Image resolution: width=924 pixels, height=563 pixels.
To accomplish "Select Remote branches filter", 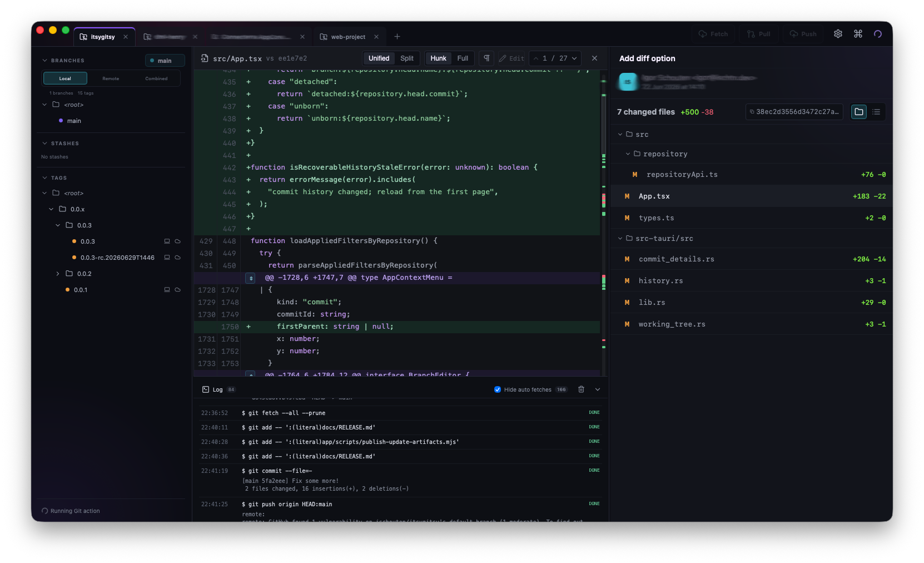I will coord(111,78).
